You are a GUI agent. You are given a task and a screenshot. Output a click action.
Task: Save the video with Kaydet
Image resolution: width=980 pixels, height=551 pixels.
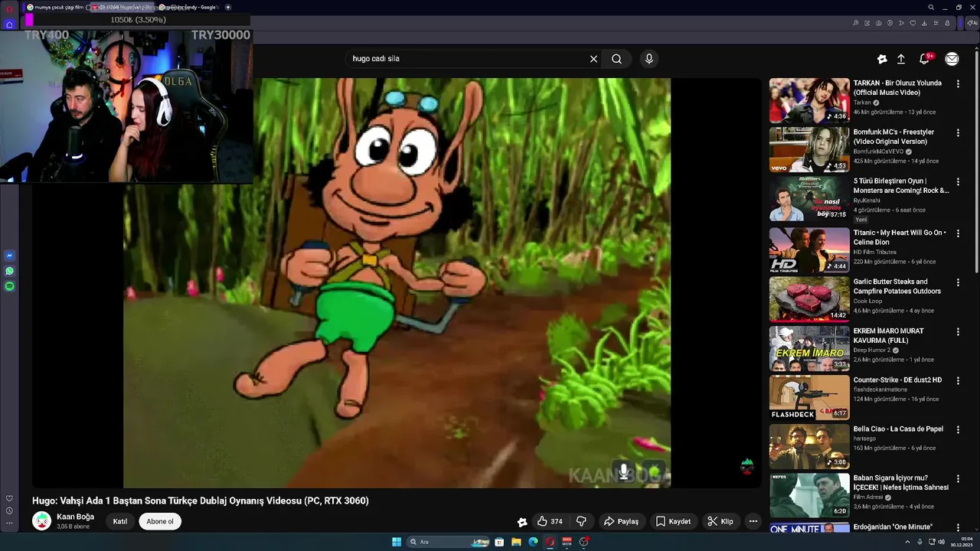point(673,521)
